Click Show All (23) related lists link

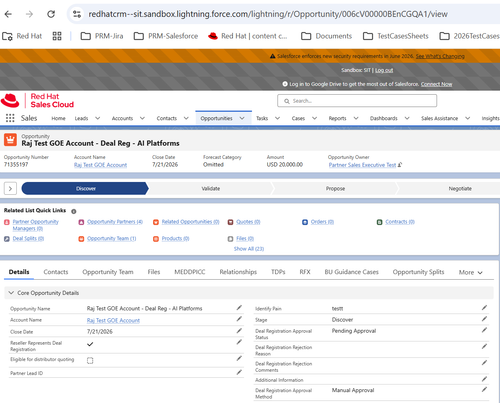coord(249,249)
